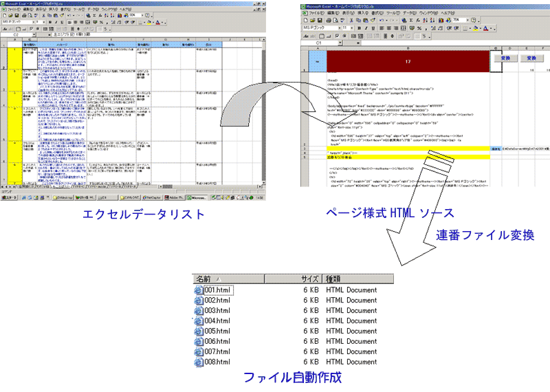Open データ(D) menu in right Excel window
This screenshot has width=550, height=392.
tap(410, 13)
